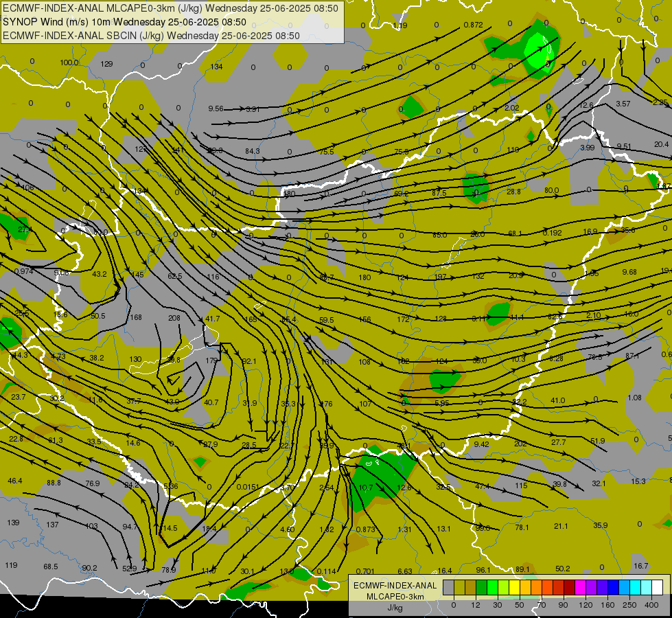672x618 pixels.
Task: Click the map value '100.0'
Action: pos(69,62)
